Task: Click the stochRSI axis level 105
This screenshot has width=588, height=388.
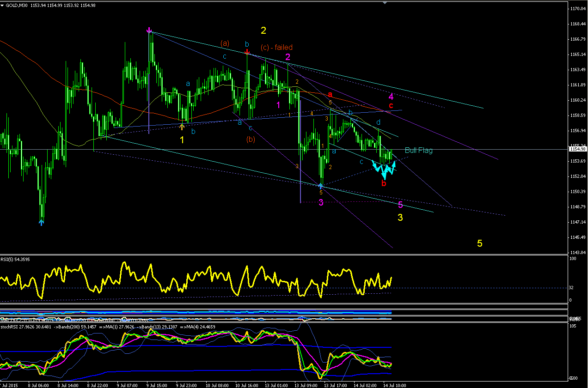Action: [572, 327]
